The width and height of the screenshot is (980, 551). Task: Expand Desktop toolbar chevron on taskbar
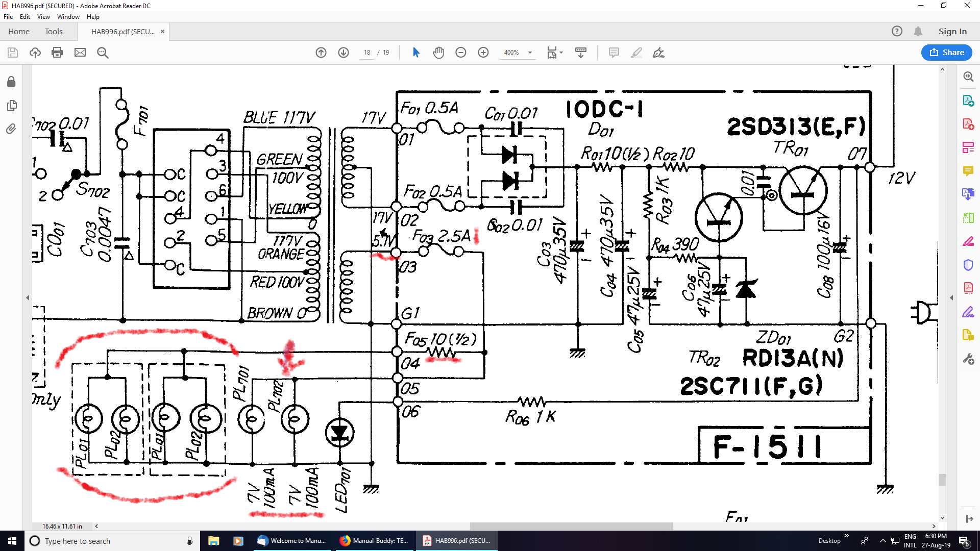(847, 536)
